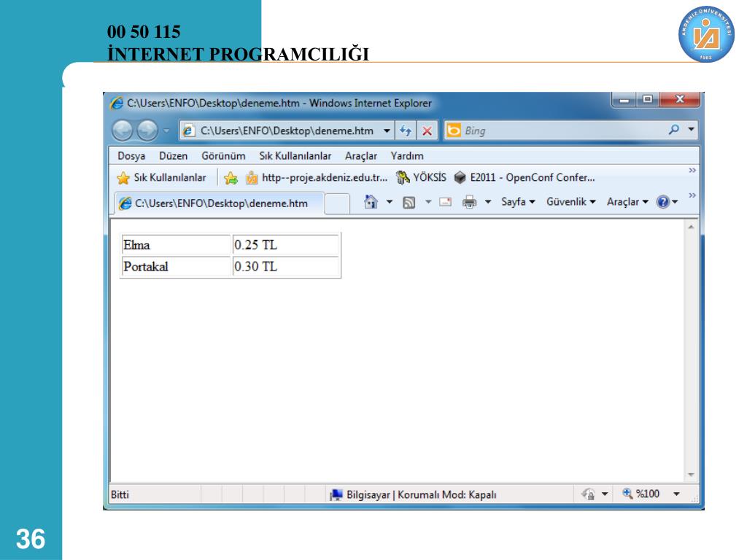Click the Sık Kullanılanlar star button

161,178
